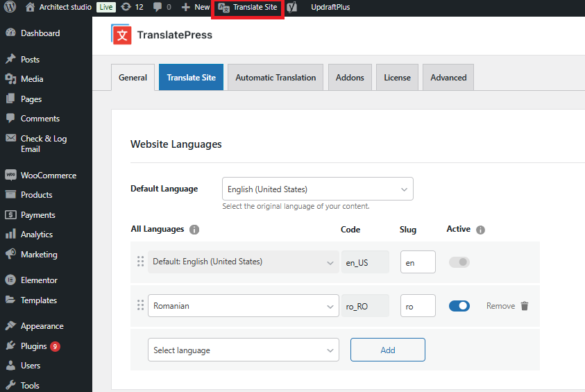Click the Dashboard gauge icon
Viewport: 585px width, 392px height.
(11, 33)
